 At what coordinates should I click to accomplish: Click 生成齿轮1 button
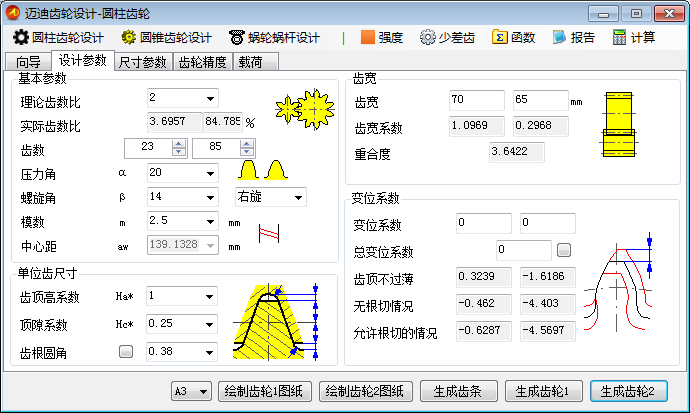pos(543,391)
